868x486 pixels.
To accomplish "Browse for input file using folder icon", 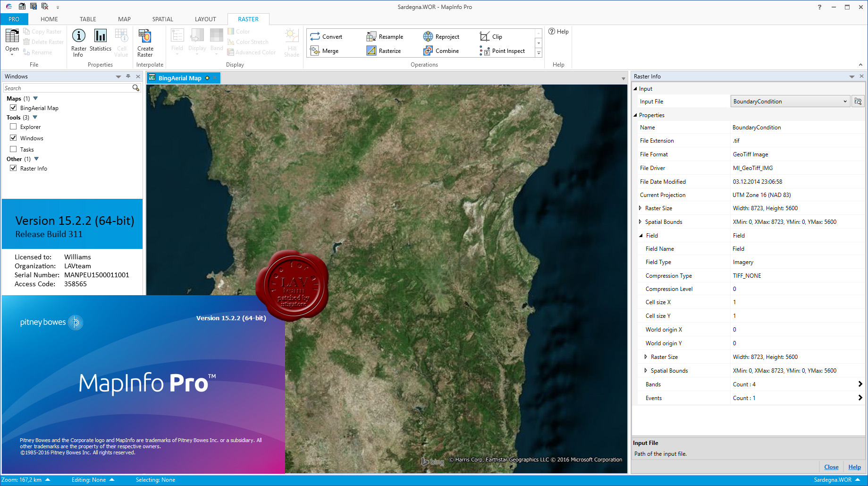I will tap(858, 101).
